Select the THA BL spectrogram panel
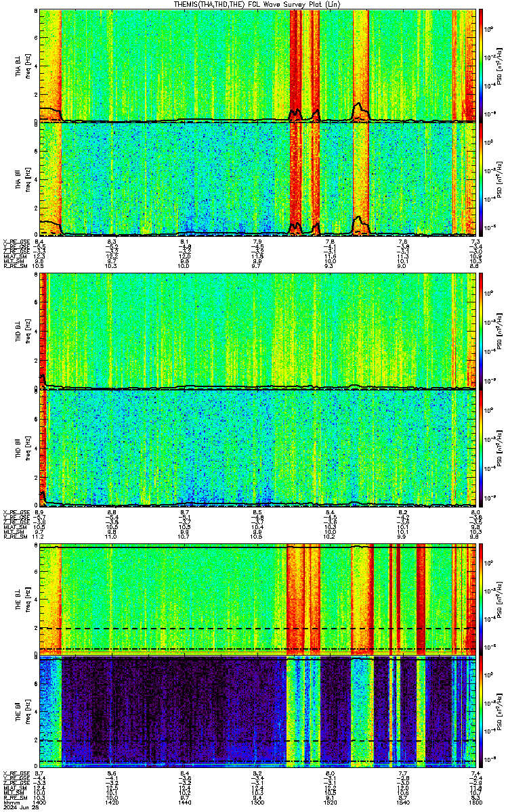 pyautogui.click(x=257, y=66)
